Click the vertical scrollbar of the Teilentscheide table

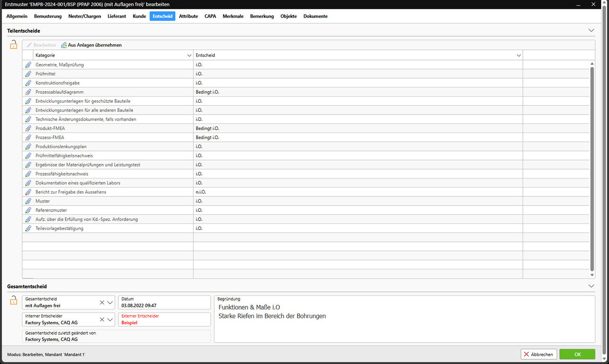592,166
